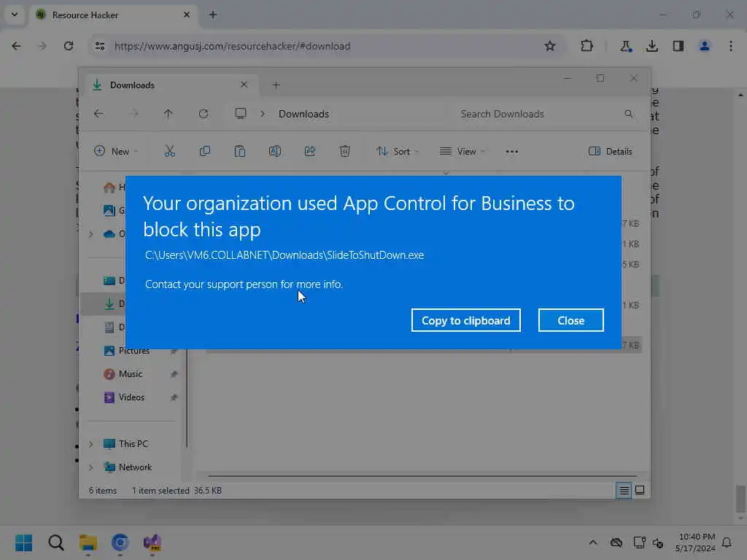Viewport: 747px width, 560px height.
Task: Click Downloads in the address breadcrumb
Action: [x=303, y=114]
